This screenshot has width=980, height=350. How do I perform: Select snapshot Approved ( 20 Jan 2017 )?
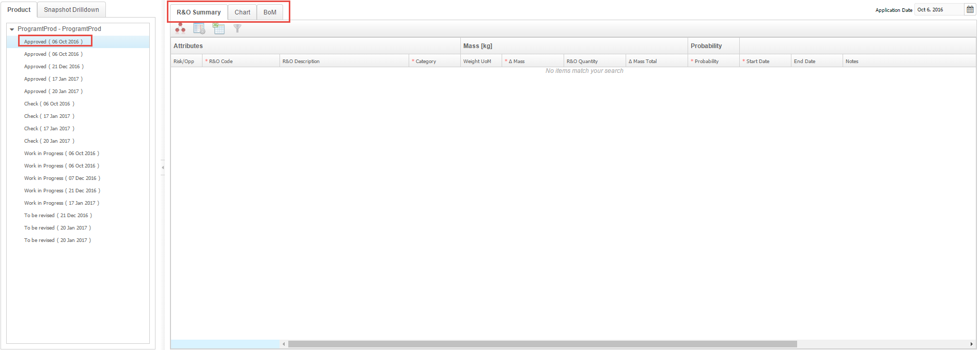(53, 92)
